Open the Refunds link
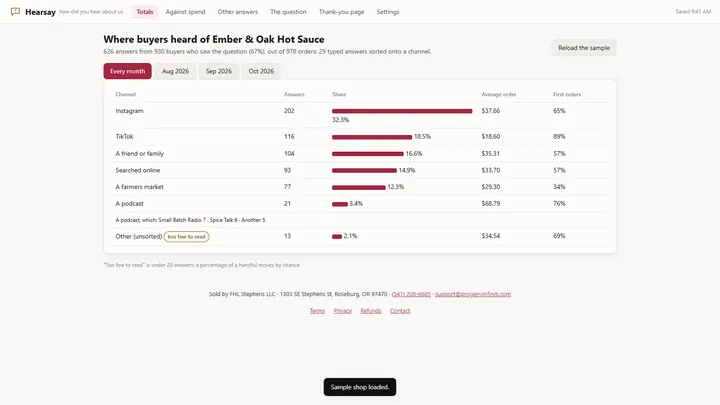720x405 pixels. [371, 311]
